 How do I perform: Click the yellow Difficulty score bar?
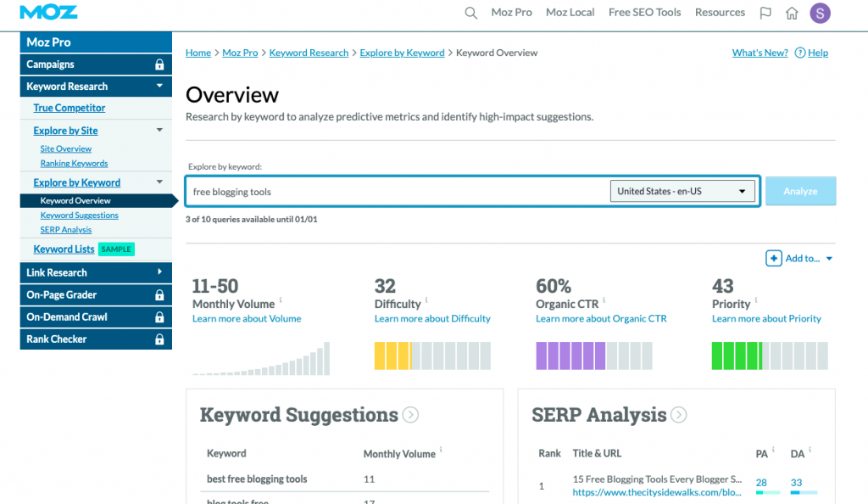pyautogui.click(x=432, y=356)
